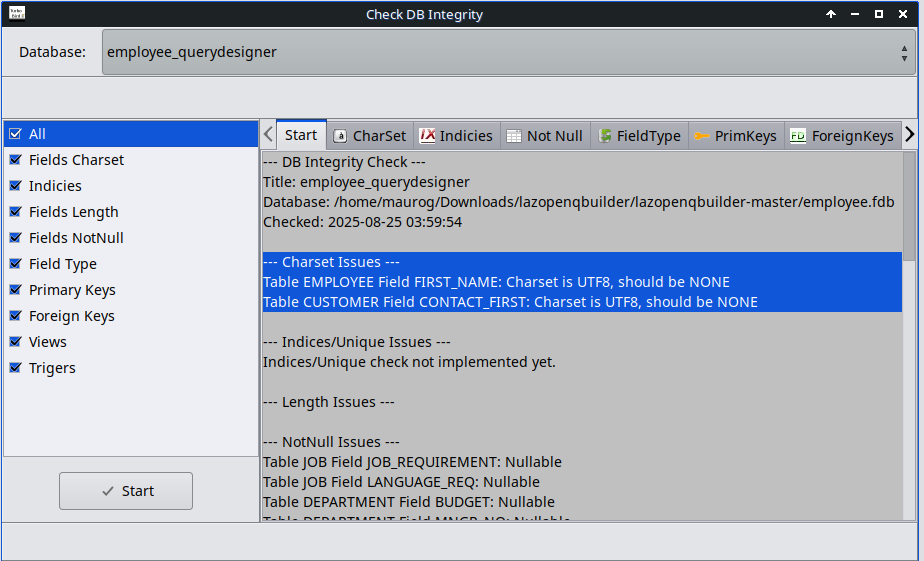Click the results vertical scrollbar thumb
924x561 pixels.
click(x=909, y=206)
